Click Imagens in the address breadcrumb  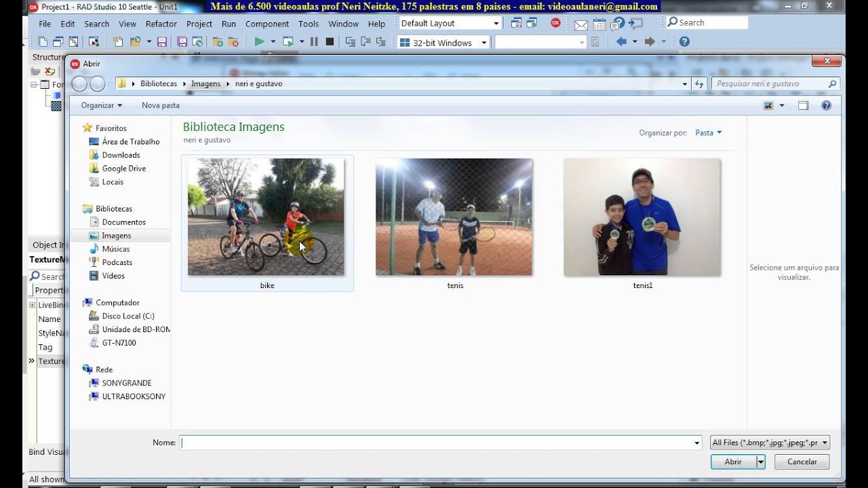[205, 84]
